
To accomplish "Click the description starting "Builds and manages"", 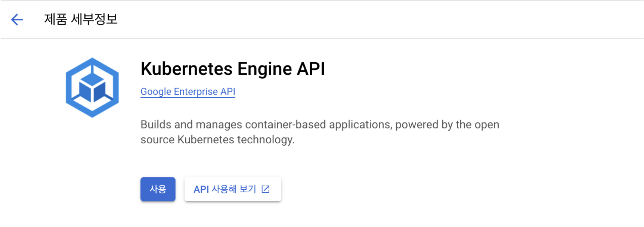I will 320,132.
